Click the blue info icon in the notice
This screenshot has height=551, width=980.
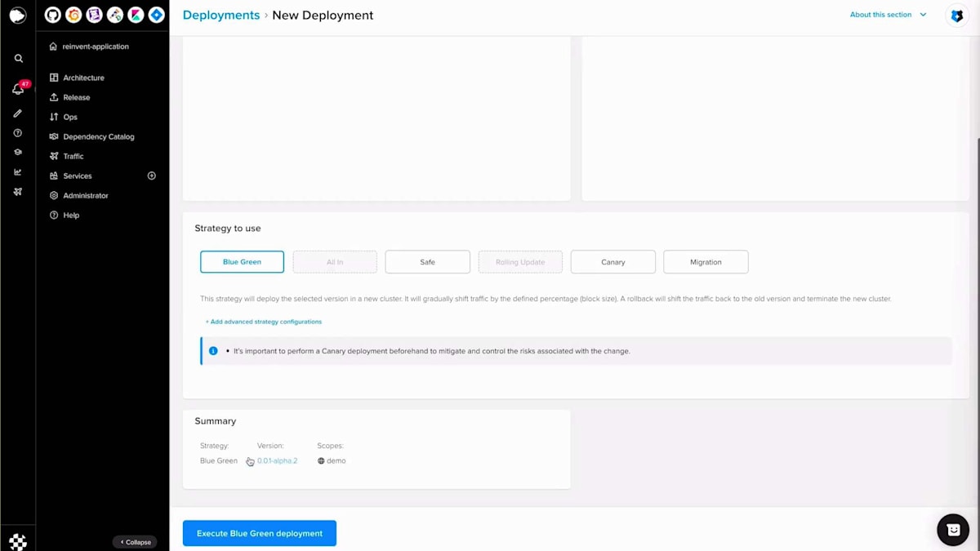(213, 351)
